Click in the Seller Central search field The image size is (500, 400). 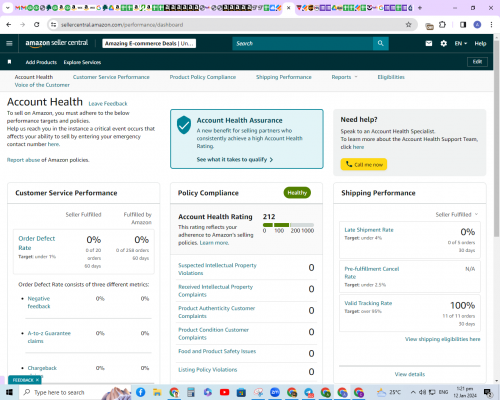click(302, 43)
